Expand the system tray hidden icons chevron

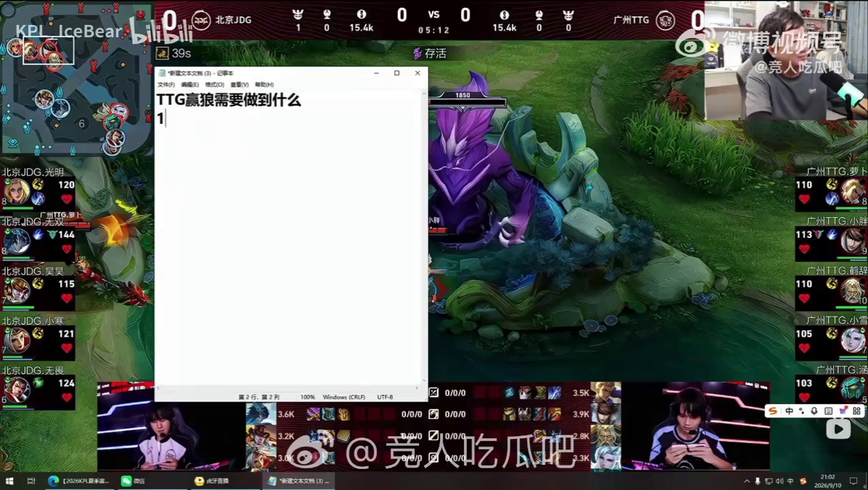(x=747, y=481)
